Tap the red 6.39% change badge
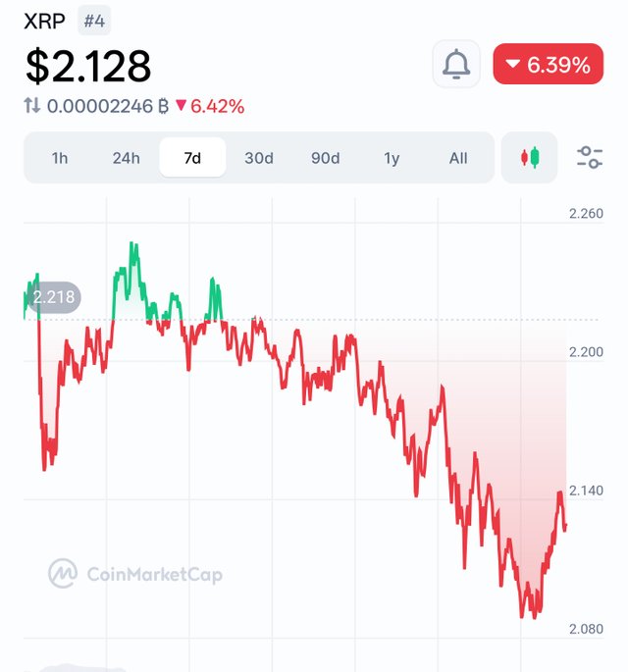This screenshot has width=628, height=672. pos(548,65)
